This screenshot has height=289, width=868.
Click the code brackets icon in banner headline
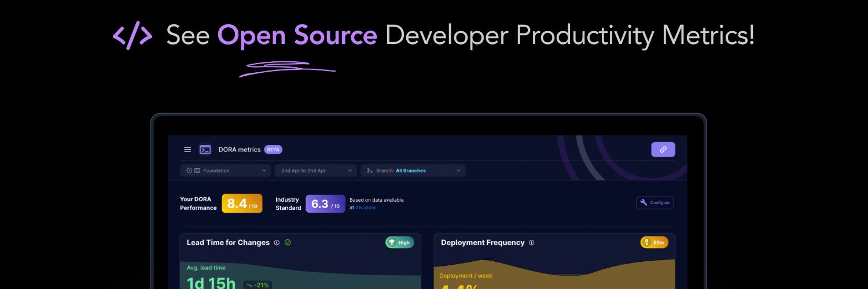tap(132, 36)
